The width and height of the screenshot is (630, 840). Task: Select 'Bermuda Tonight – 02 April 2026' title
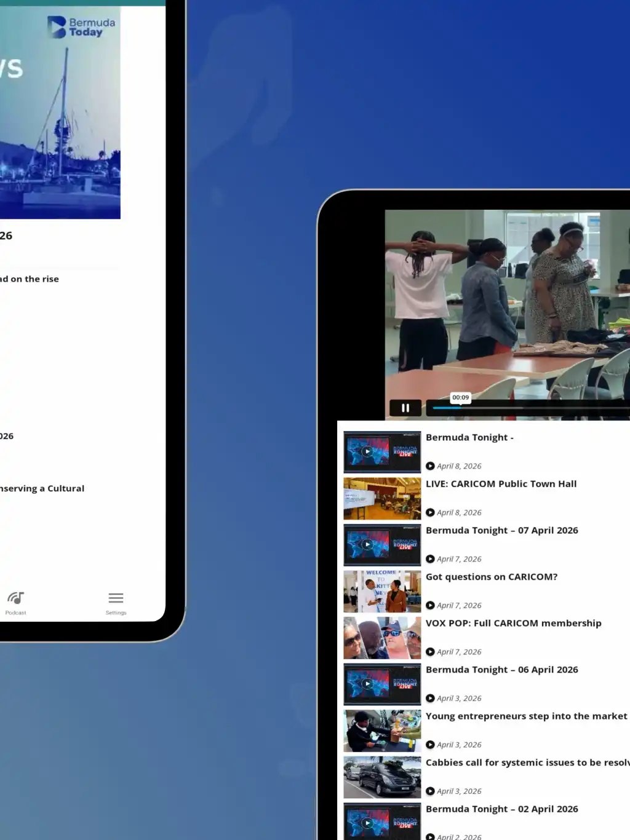(x=502, y=809)
